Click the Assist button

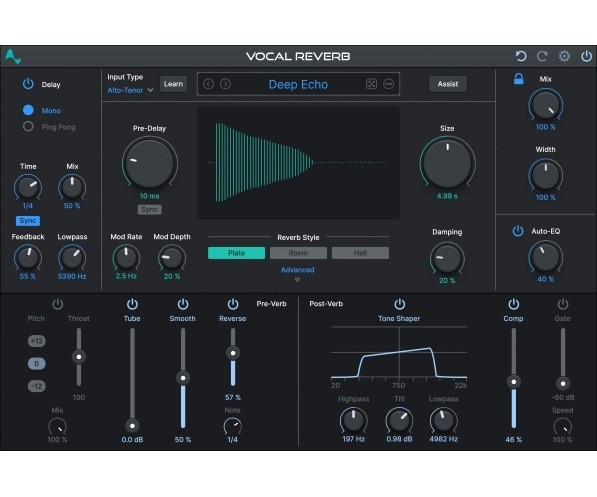[448, 84]
